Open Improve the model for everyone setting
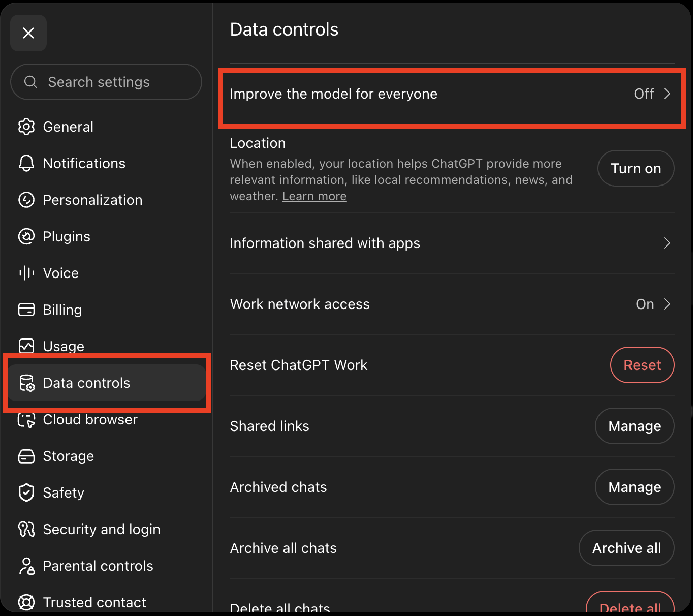Screen dimensions: 693x616 click(x=452, y=94)
